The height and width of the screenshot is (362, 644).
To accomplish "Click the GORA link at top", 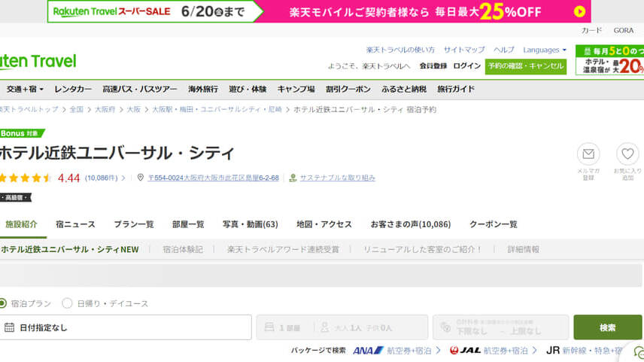I will 624,30.
